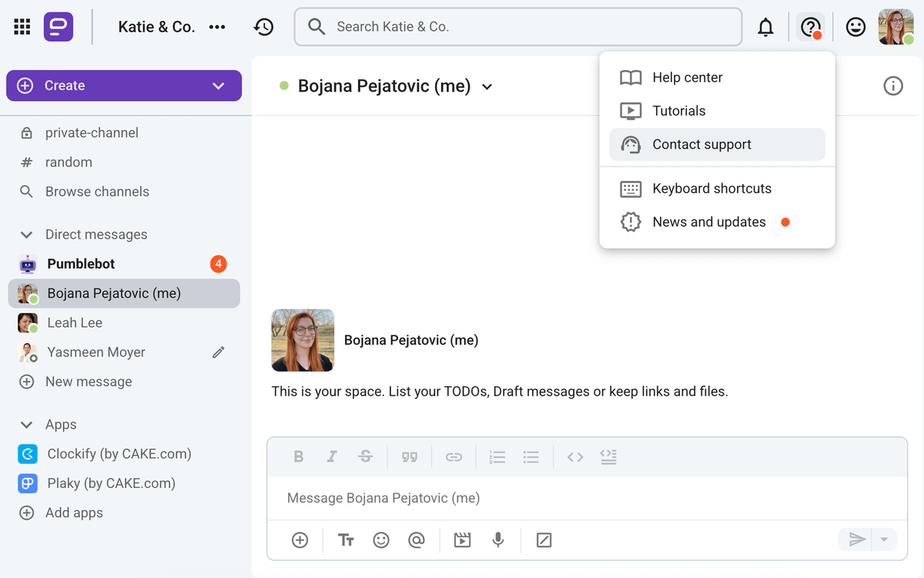Open the history clock icon
Screen dimensions: 924x578
point(263,27)
